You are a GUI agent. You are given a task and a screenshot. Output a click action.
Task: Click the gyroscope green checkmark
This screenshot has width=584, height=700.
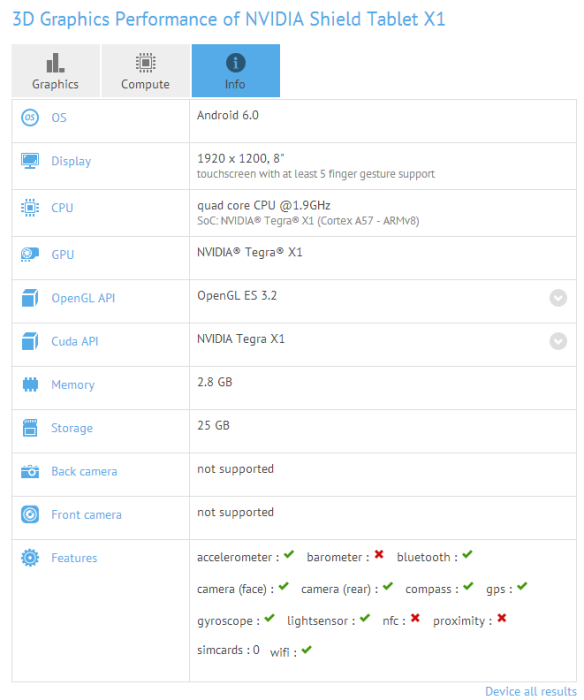tap(269, 618)
